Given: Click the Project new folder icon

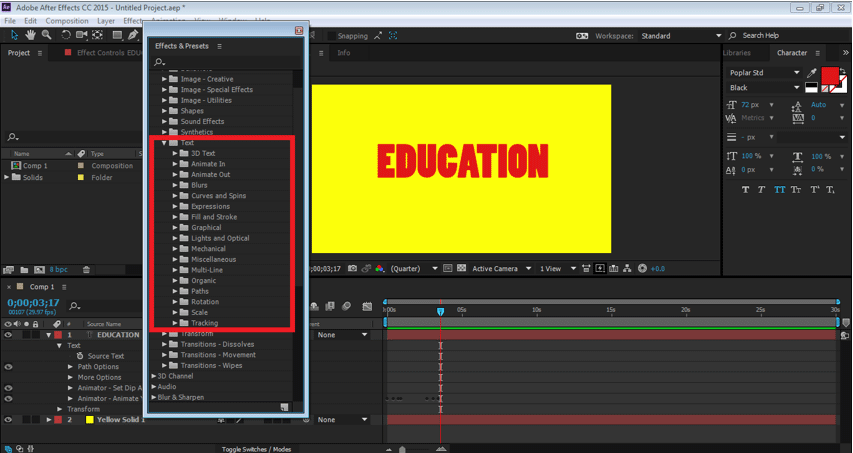Looking at the screenshot, I should tap(24, 270).
